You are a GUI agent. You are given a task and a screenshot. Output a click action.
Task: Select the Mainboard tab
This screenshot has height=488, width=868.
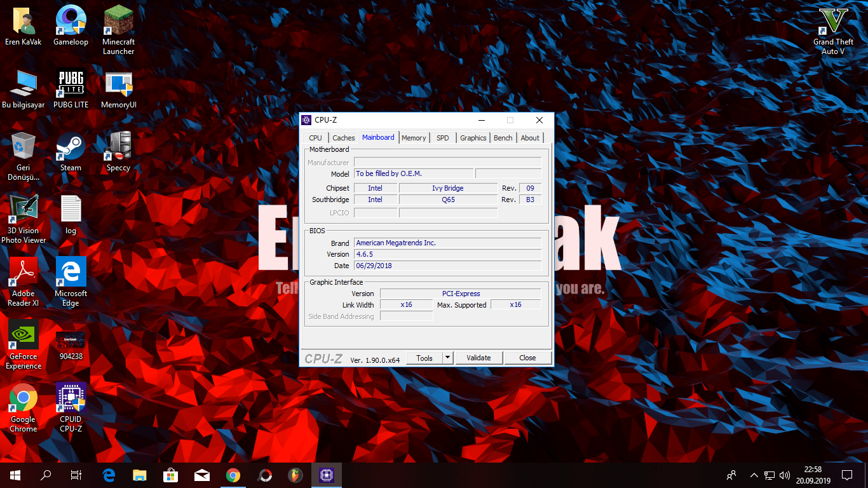coord(378,137)
